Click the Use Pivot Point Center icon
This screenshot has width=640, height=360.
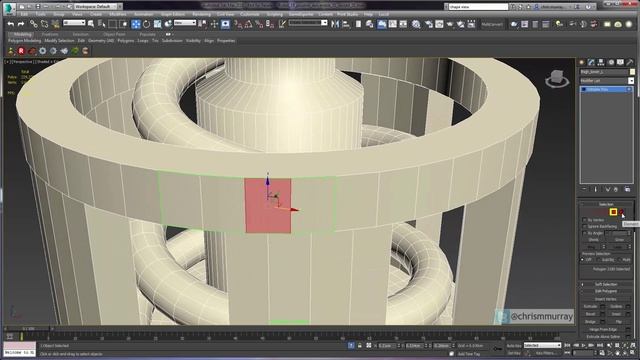(202, 24)
